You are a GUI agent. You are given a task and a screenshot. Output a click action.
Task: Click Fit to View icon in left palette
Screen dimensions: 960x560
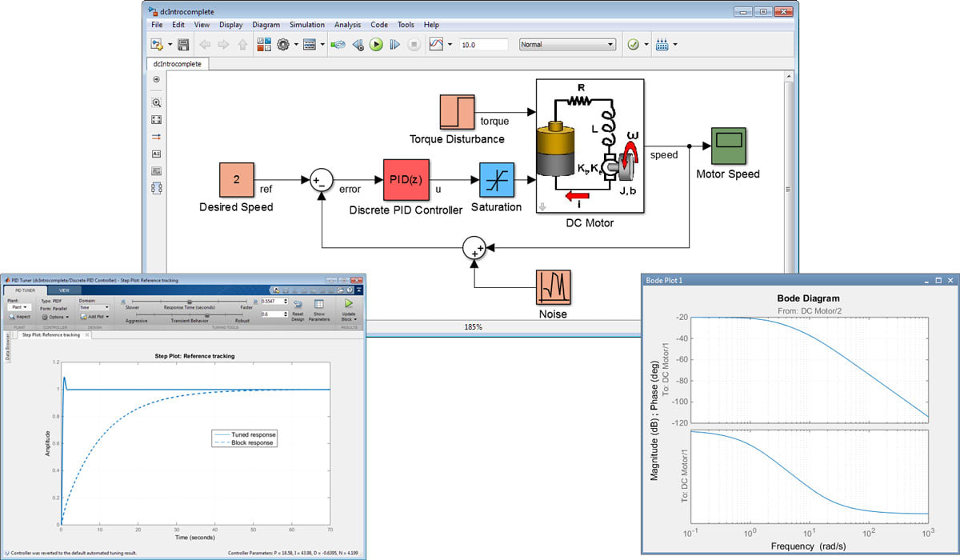pos(156,119)
